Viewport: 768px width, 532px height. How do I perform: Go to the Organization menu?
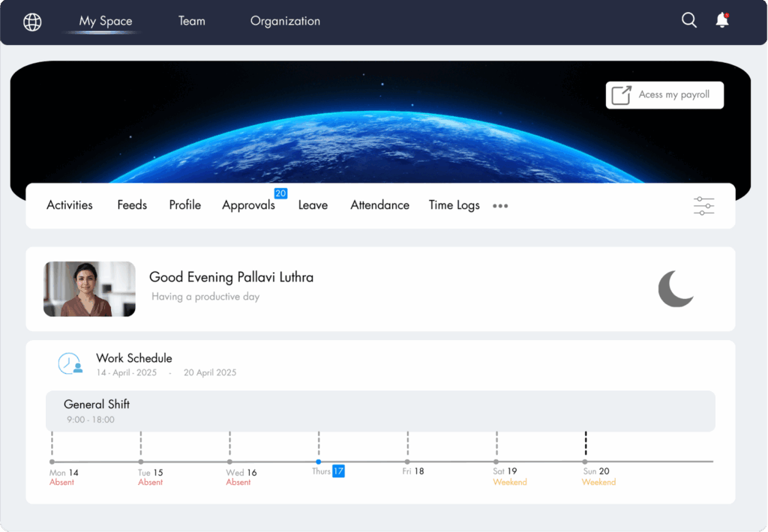tap(285, 21)
